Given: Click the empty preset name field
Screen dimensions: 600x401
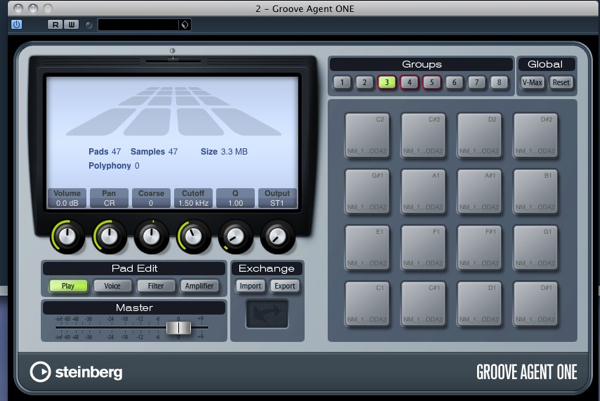Looking at the screenshot, I should coord(138,25).
